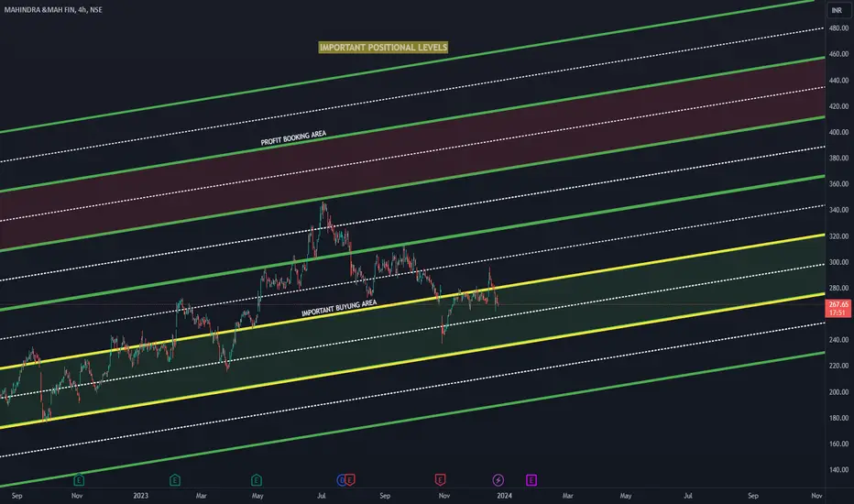This screenshot has width=854, height=504.
Task: Click the 240.00 price axis label
Action: click(838, 339)
